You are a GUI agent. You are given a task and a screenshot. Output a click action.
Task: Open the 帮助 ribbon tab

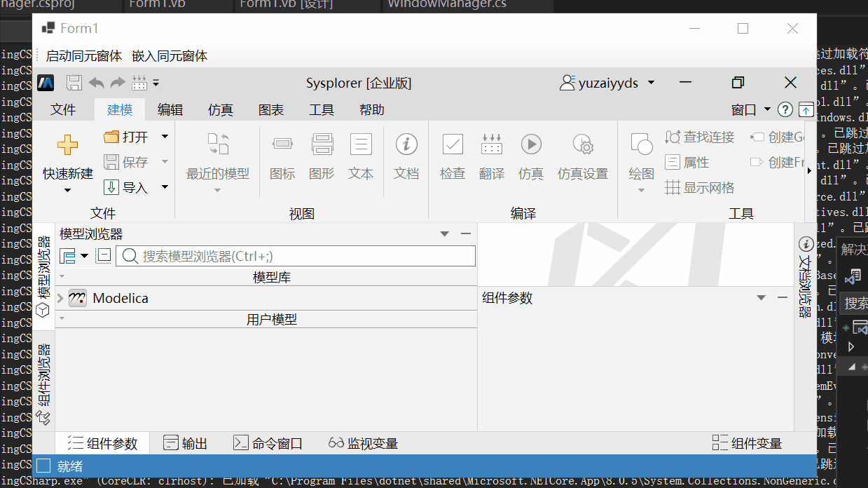(372, 110)
